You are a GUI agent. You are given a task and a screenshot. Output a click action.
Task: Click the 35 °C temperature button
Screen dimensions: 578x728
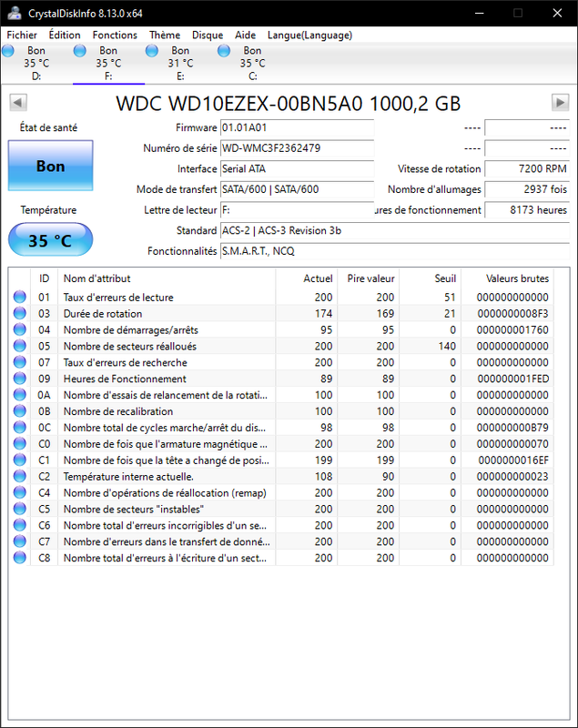click(51, 239)
